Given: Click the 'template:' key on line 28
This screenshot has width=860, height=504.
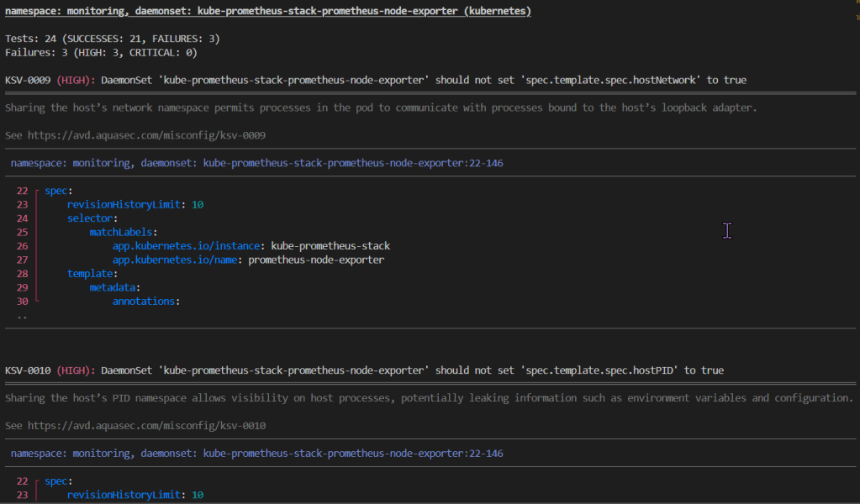Looking at the screenshot, I should coord(92,273).
